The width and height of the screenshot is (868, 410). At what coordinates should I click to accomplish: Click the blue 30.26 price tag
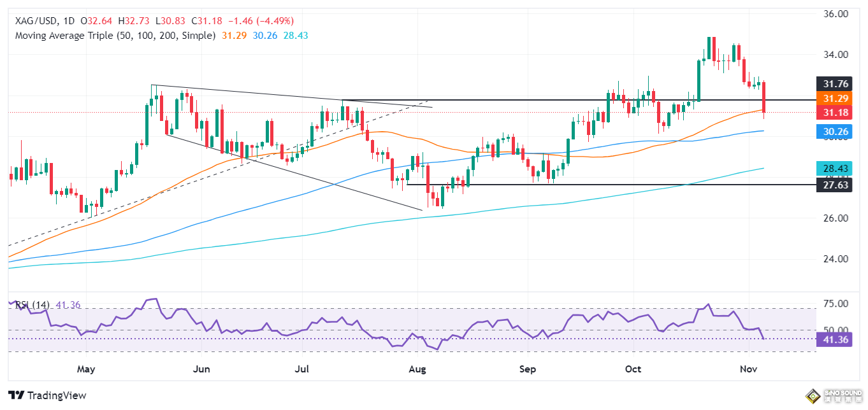[x=835, y=132]
